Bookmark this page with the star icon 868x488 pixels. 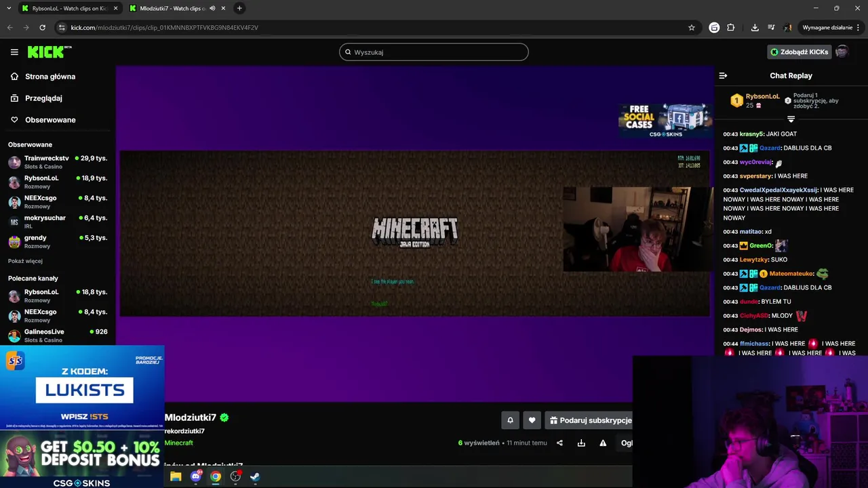692,28
